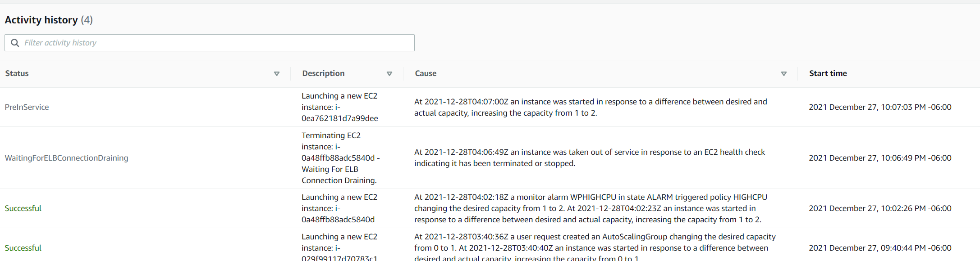
Task: Sort by Cause column arrow
Action: (x=784, y=74)
